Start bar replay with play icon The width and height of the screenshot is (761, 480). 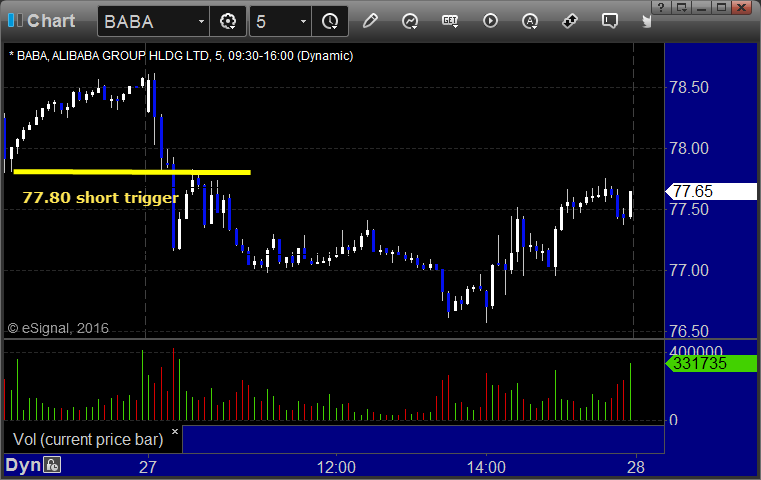[490, 21]
